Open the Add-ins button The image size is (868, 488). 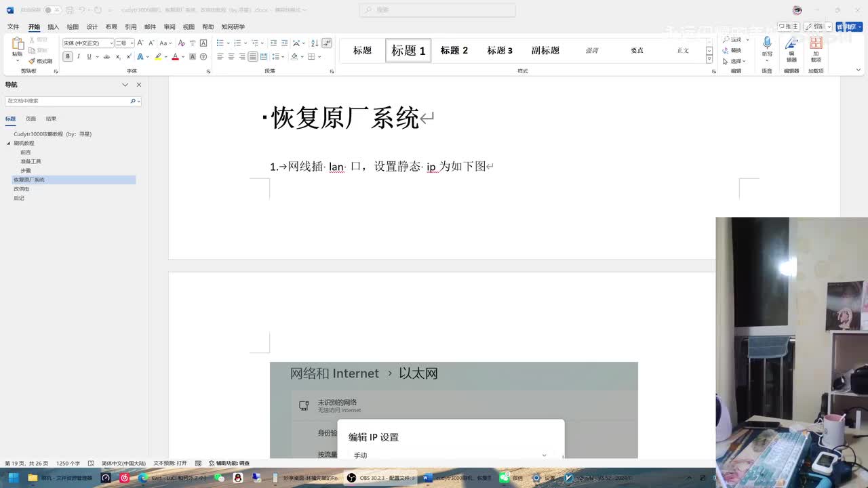[816, 49]
